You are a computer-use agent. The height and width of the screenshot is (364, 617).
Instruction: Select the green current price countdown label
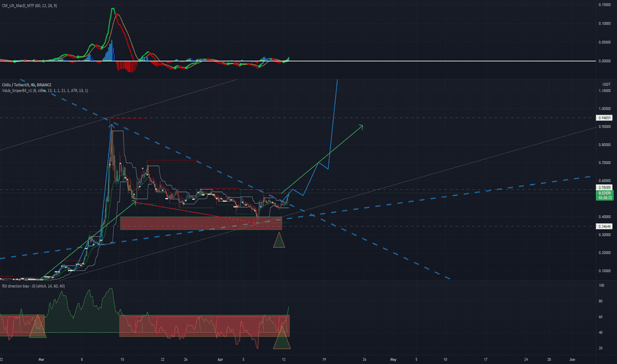604,195
